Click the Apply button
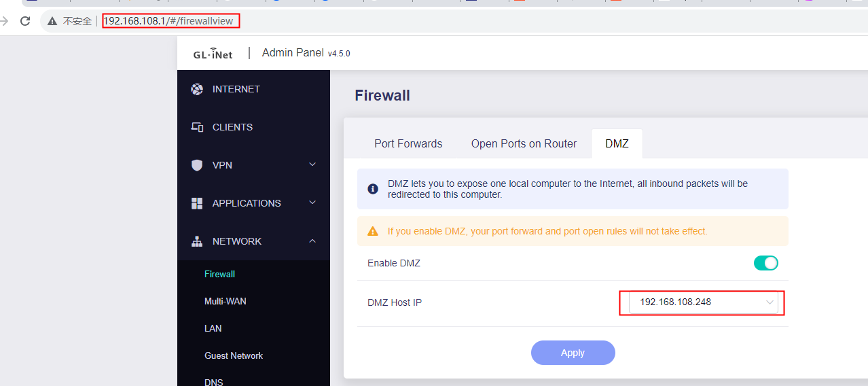Image resolution: width=868 pixels, height=386 pixels. coord(573,353)
